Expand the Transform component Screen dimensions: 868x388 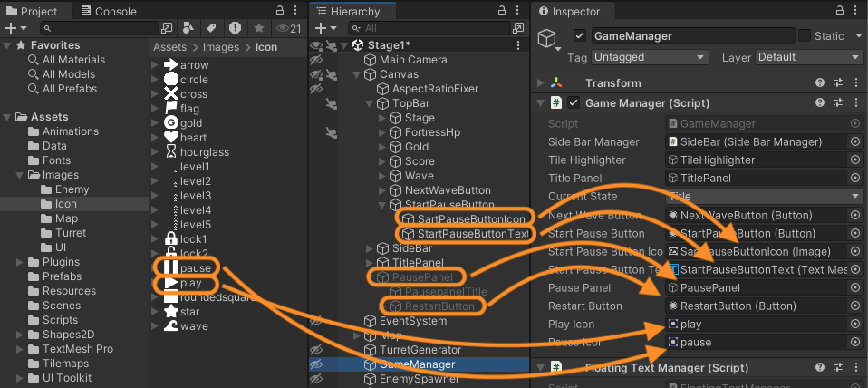click(x=540, y=83)
